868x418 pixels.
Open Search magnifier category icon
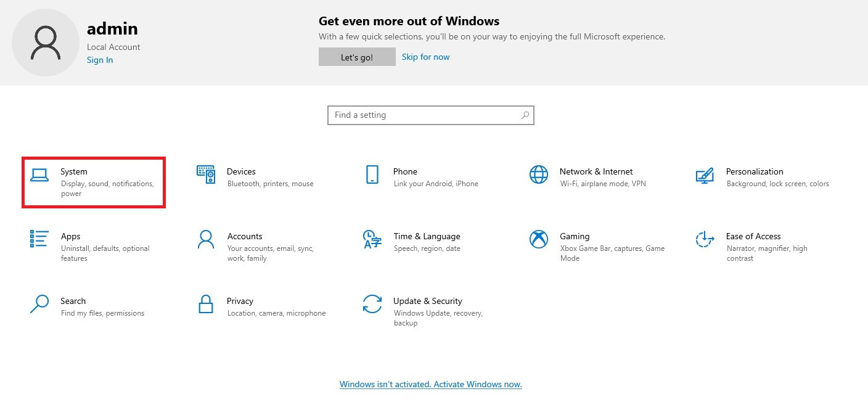(39, 304)
